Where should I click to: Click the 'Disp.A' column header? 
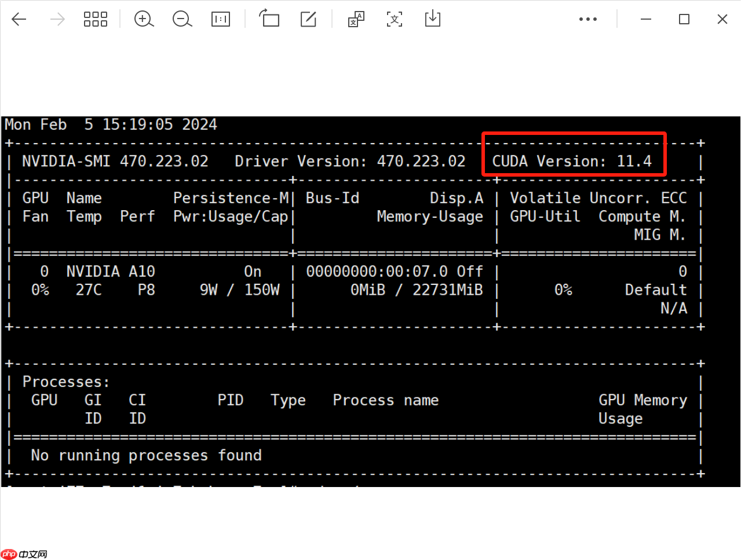pos(457,198)
